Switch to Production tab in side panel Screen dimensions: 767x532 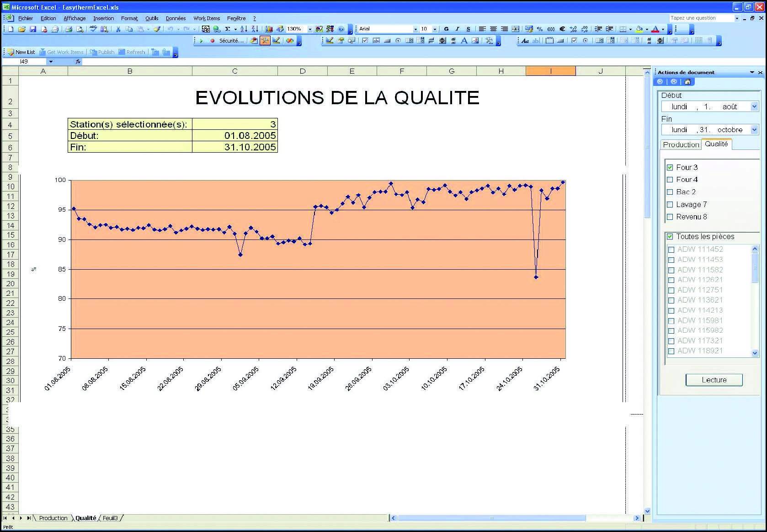click(681, 144)
